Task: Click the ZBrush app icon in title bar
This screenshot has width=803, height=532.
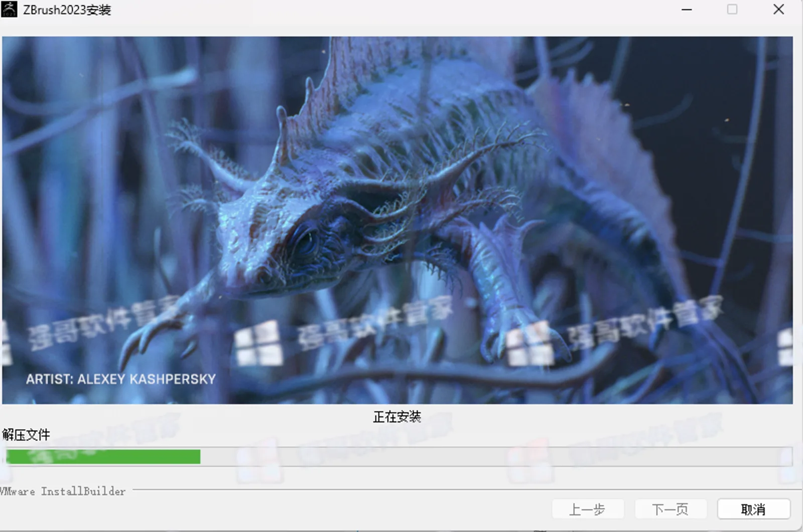Action: [9, 10]
